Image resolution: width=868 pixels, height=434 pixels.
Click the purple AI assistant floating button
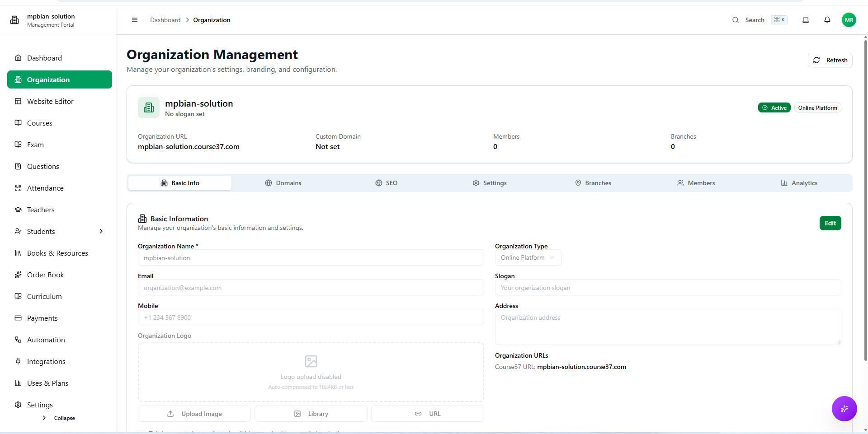click(844, 409)
